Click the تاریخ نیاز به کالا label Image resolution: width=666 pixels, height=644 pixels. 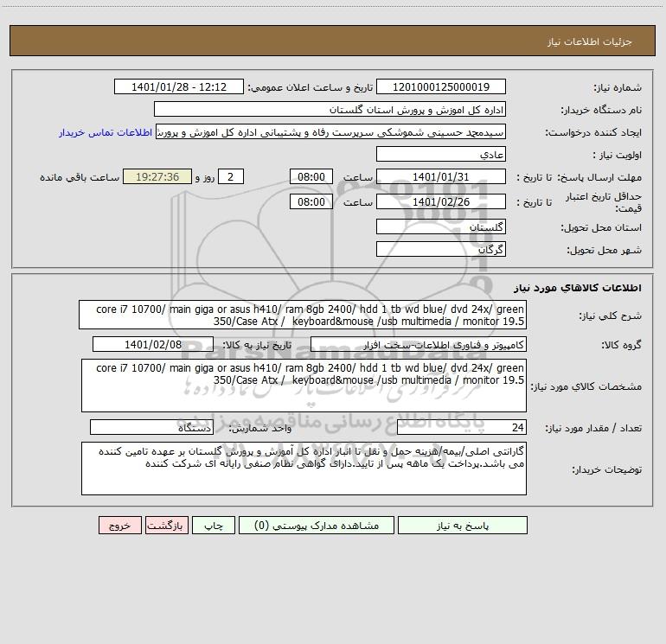[257, 345]
